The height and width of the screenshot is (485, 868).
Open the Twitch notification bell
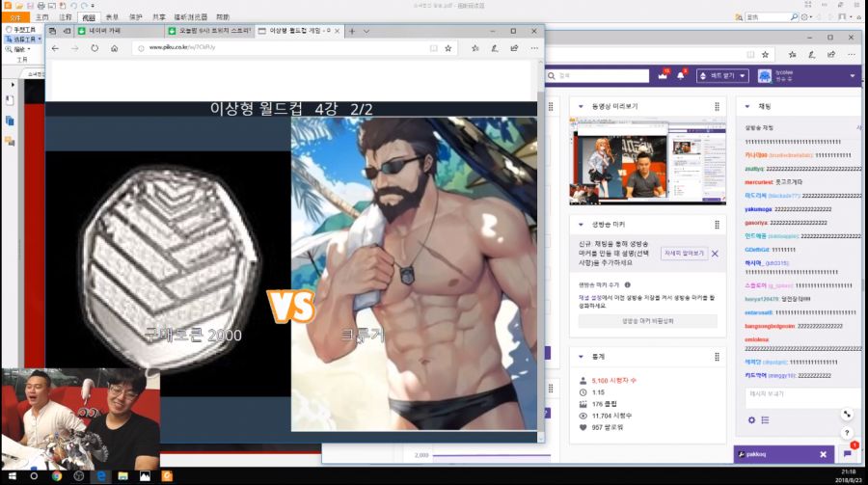pos(681,75)
